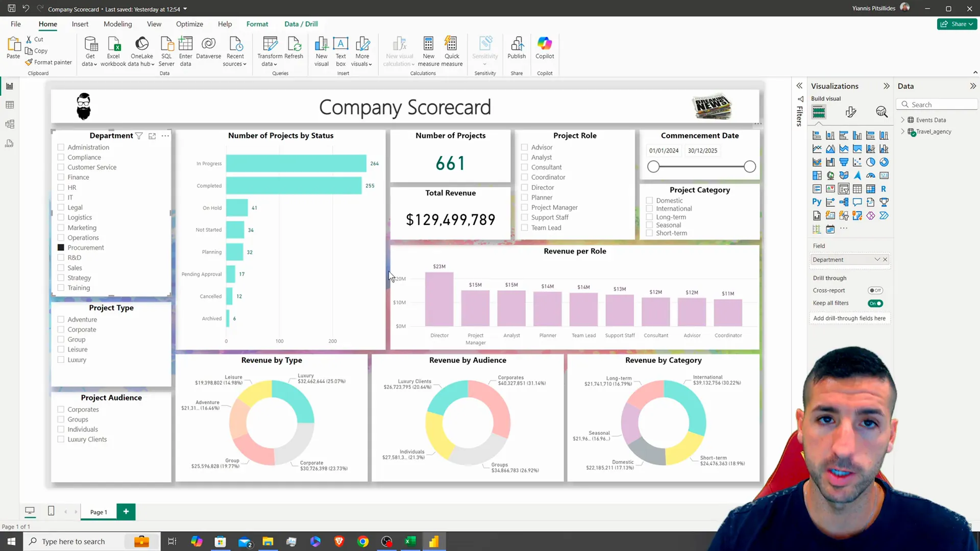Click Transform data icon
The image size is (980, 551).
(269, 52)
